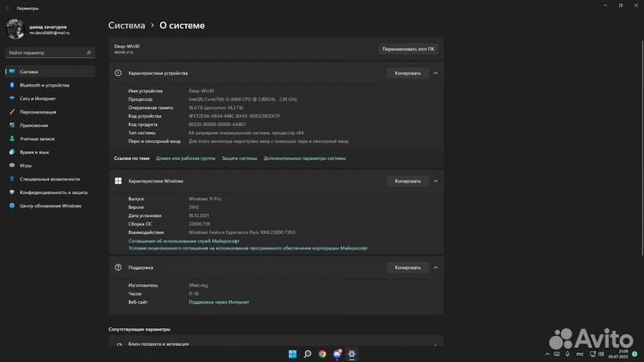
Task: Click Переименовать этот ПК button
Action: [408, 49]
